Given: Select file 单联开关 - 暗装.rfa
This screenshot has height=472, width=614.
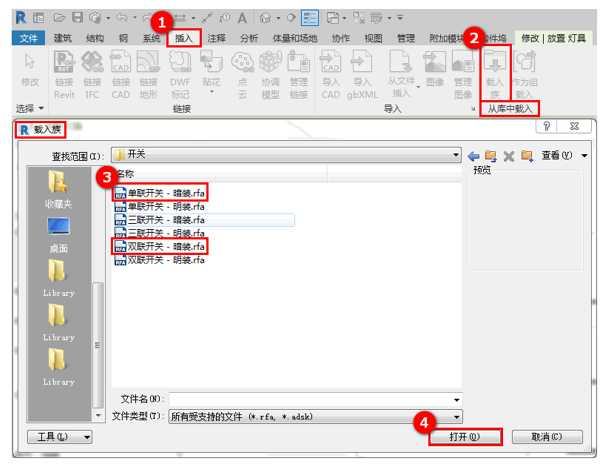Looking at the screenshot, I should point(161,192).
